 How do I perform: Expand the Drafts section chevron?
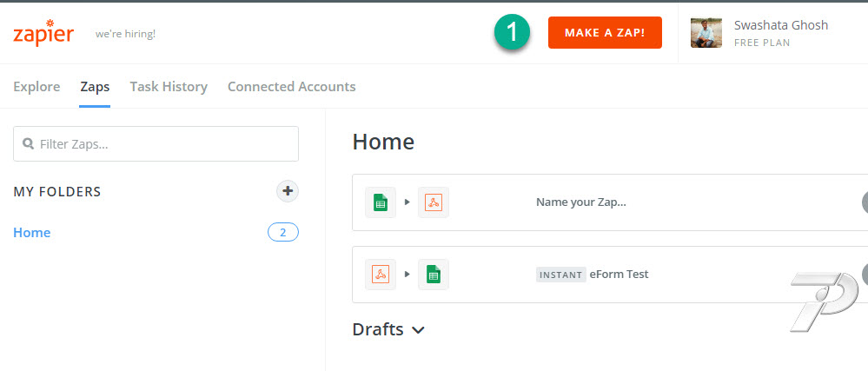coord(419,330)
